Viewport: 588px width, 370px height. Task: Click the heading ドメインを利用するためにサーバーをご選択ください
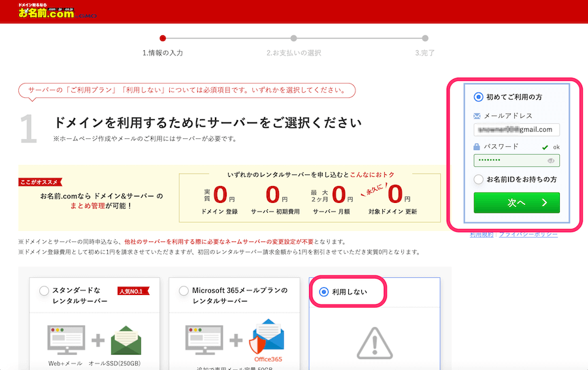point(208,123)
